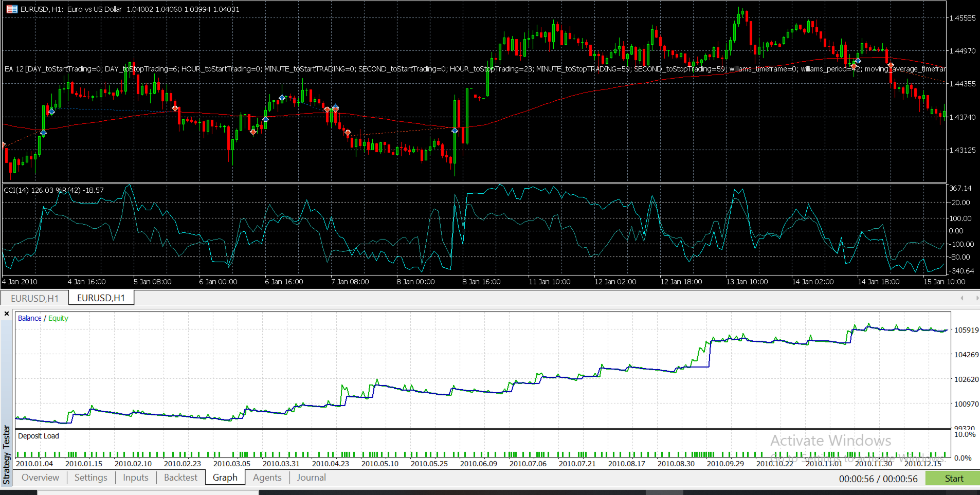
Task: Click the '10.0%' deposit load scale value
Action: [x=965, y=434]
